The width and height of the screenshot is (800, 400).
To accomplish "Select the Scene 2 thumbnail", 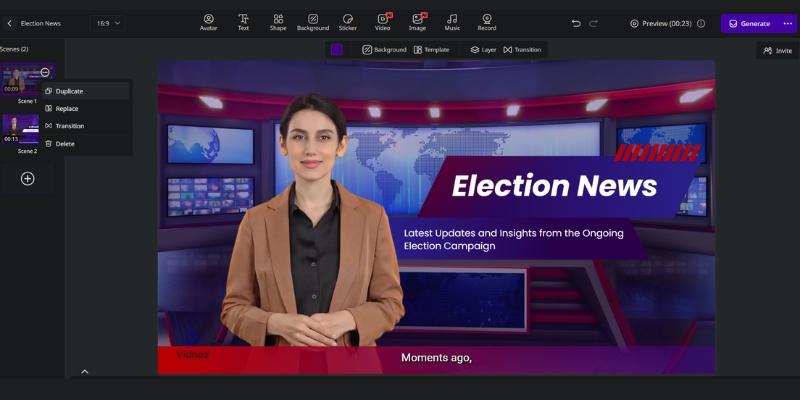I will (x=20, y=129).
